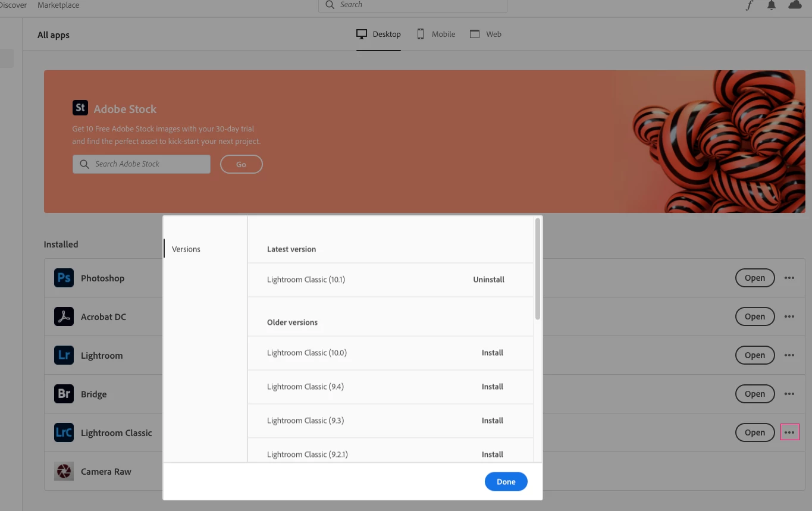Click the Lightroom app icon
The image size is (812, 511).
64,355
